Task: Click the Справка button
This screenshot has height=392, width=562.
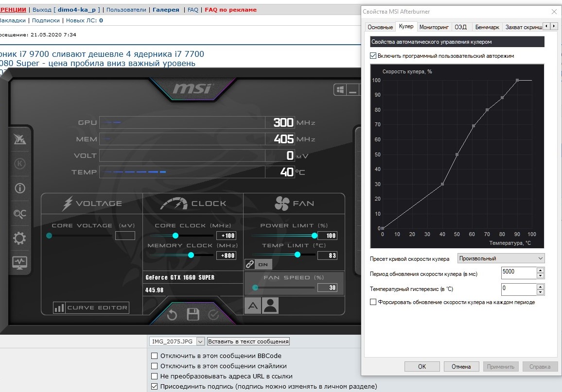Action: click(x=540, y=367)
